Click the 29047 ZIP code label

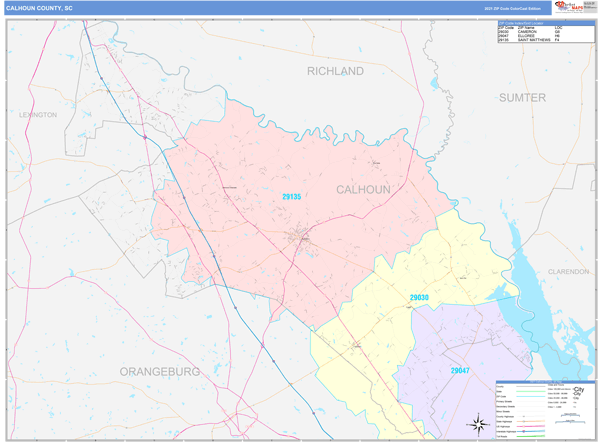tap(460, 370)
